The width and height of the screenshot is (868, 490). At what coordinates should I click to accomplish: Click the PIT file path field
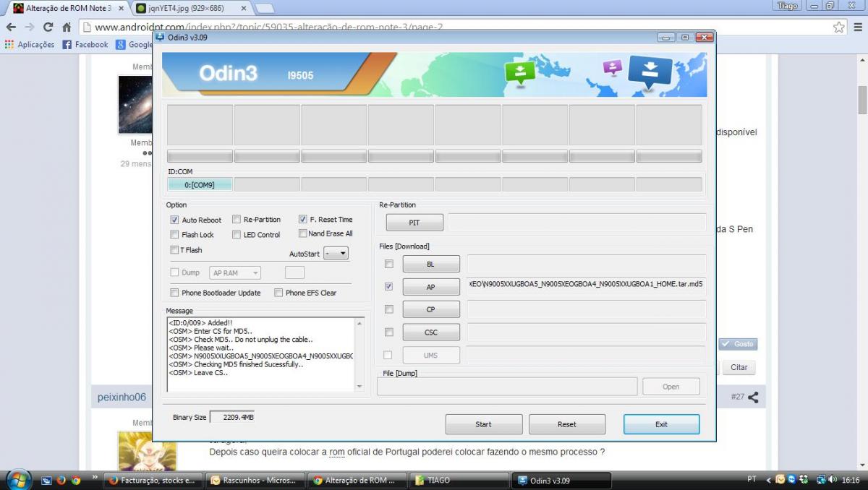point(576,223)
